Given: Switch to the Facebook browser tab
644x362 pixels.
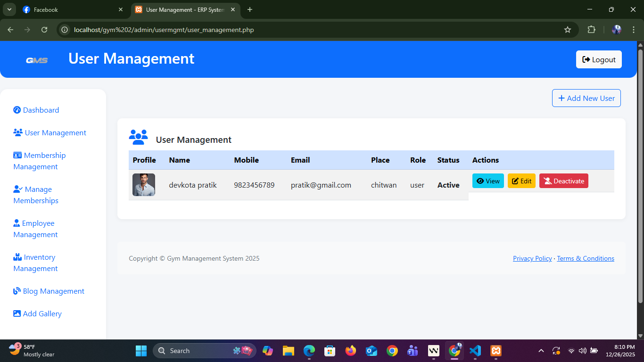Looking at the screenshot, I should (x=73, y=9).
